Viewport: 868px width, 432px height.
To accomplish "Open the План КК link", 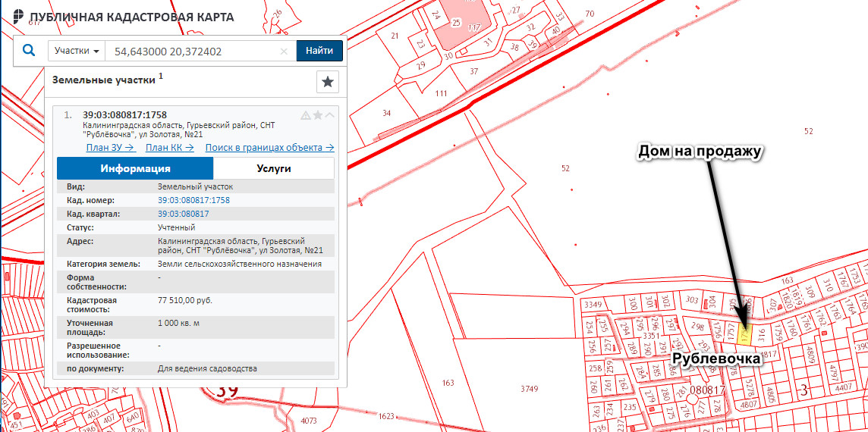I will pyautogui.click(x=170, y=148).
